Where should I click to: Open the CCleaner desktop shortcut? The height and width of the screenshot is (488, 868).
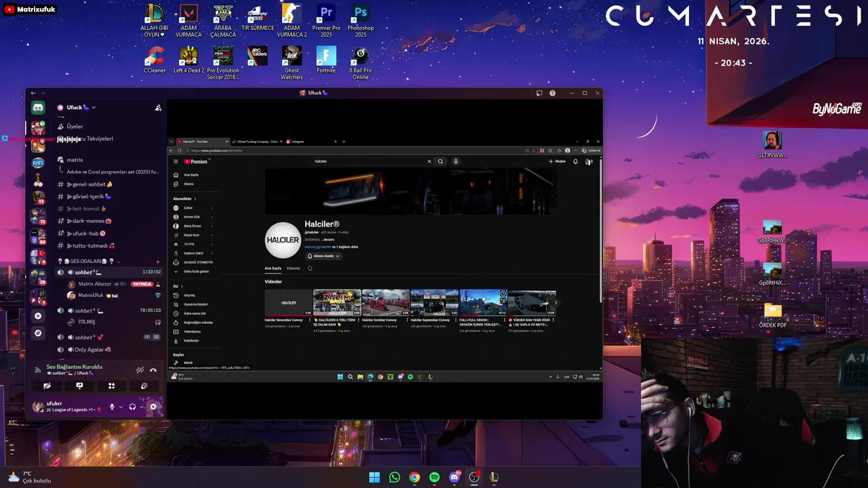click(155, 60)
